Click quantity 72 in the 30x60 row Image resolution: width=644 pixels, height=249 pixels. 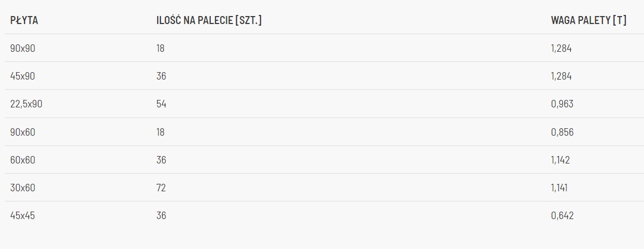coord(161,188)
